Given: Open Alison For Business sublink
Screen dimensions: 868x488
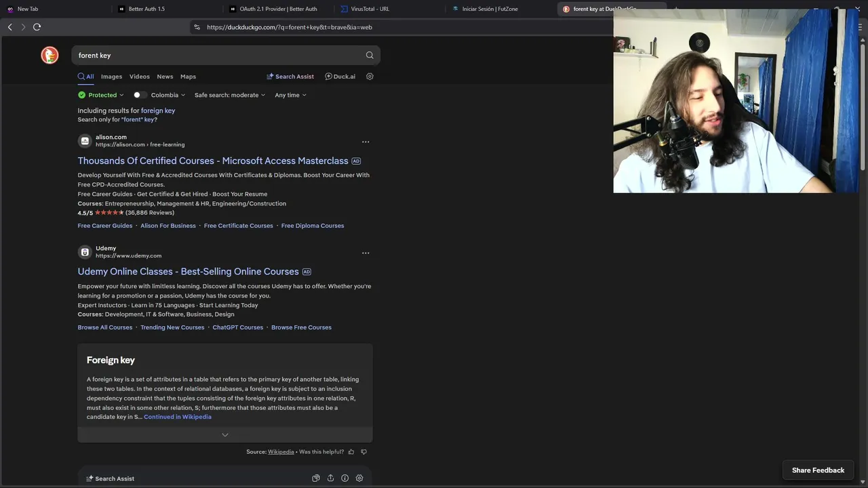Looking at the screenshot, I should 168,226.
